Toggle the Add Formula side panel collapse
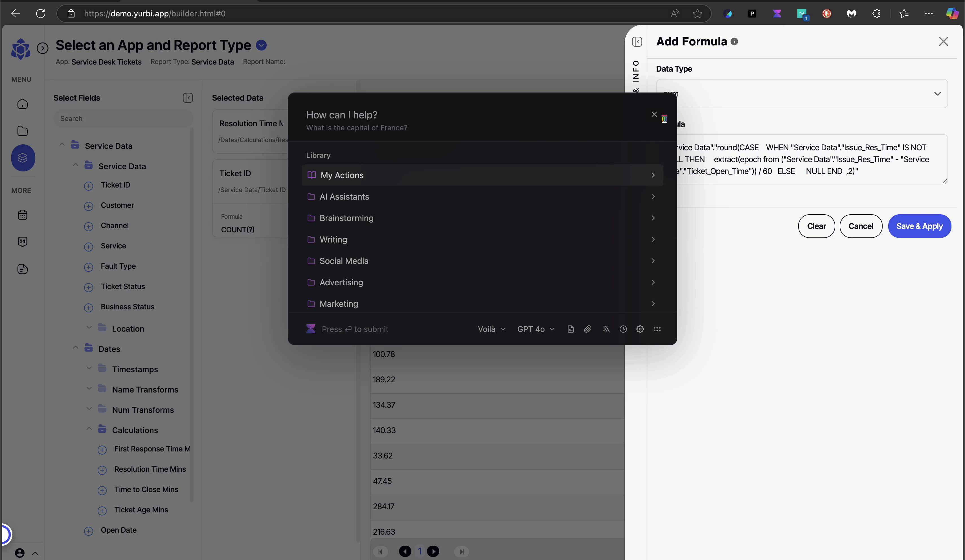Screen dimensions: 965x560 637,41
